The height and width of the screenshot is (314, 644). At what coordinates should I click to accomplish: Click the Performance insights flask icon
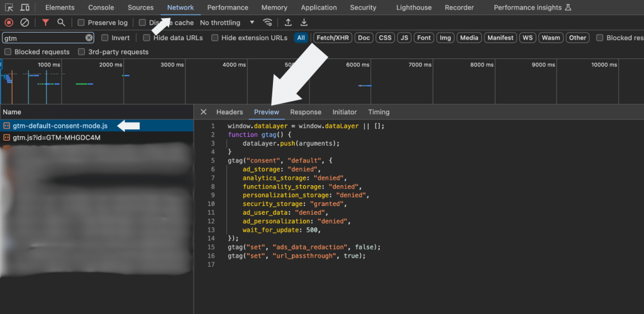point(569,8)
